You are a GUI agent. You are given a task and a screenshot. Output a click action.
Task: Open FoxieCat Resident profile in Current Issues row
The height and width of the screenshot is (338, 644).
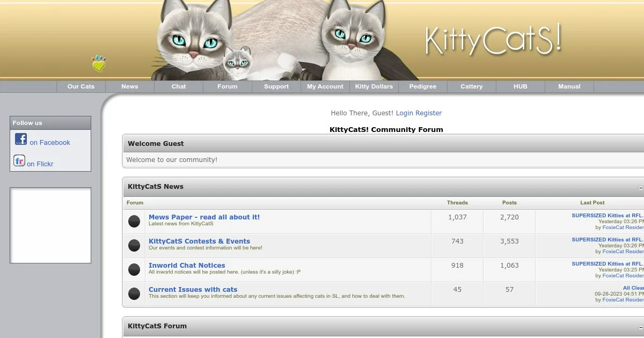tap(623, 300)
